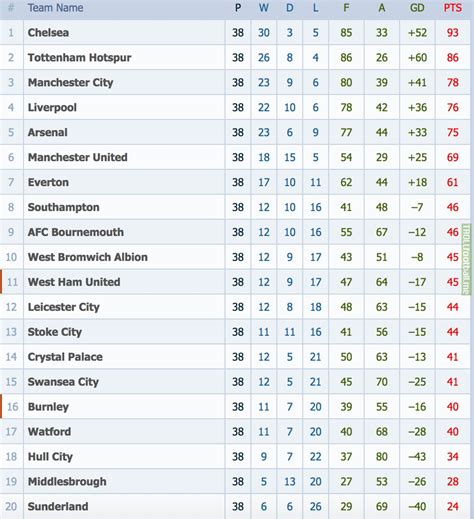This screenshot has width=474, height=519.
Task: Open Tottenham Hotspur team link
Action: pyautogui.click(x=79, y=58)
